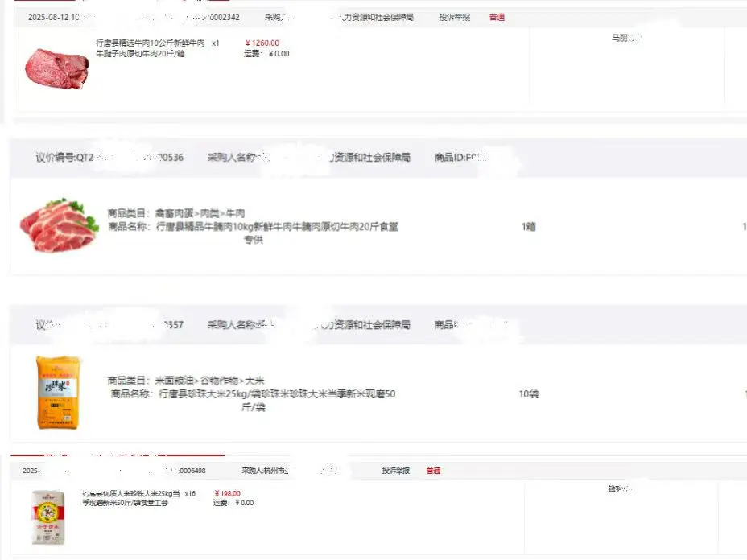Select the price ¥1260.00
Viewport: 747px width, 560px height.
(262, 43)
